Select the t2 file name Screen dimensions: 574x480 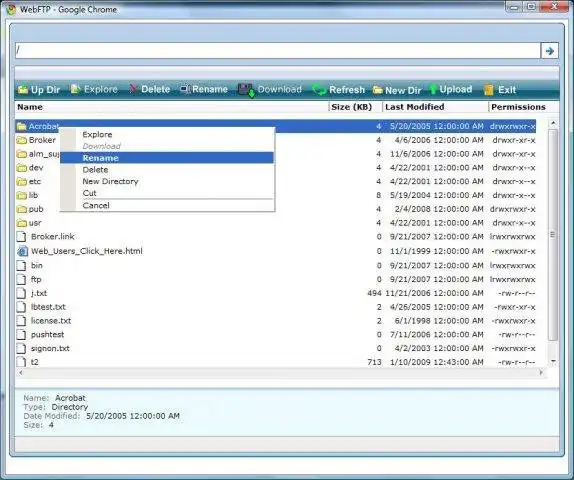(34, 362)
